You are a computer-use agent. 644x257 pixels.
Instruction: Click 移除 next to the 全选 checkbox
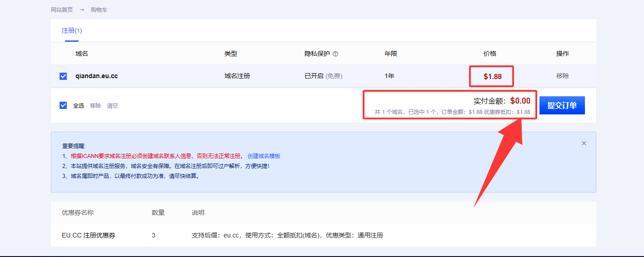[95, 105]
